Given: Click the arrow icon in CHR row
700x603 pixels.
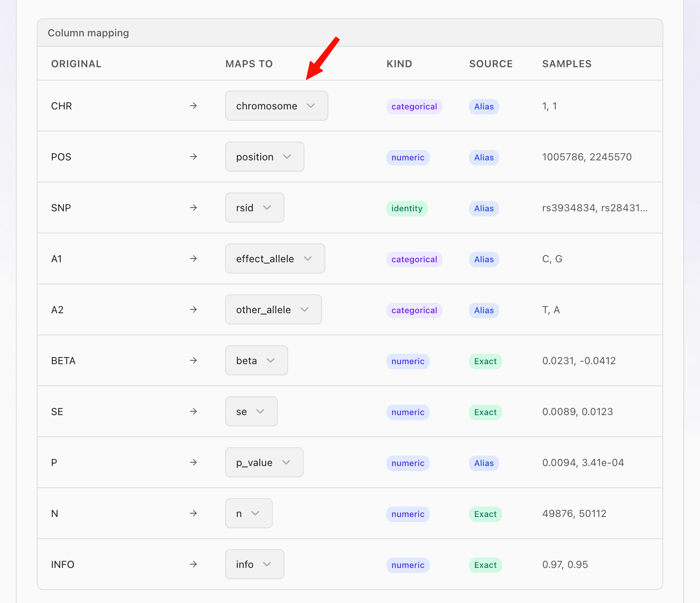Looking at the screenshot, I should (193, 106).
